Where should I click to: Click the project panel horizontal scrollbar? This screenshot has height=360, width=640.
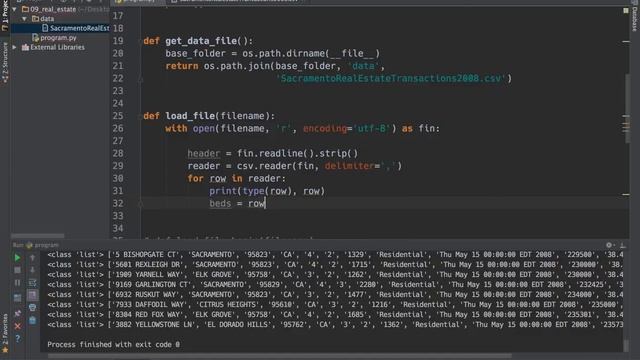click(x=38, y=236)
